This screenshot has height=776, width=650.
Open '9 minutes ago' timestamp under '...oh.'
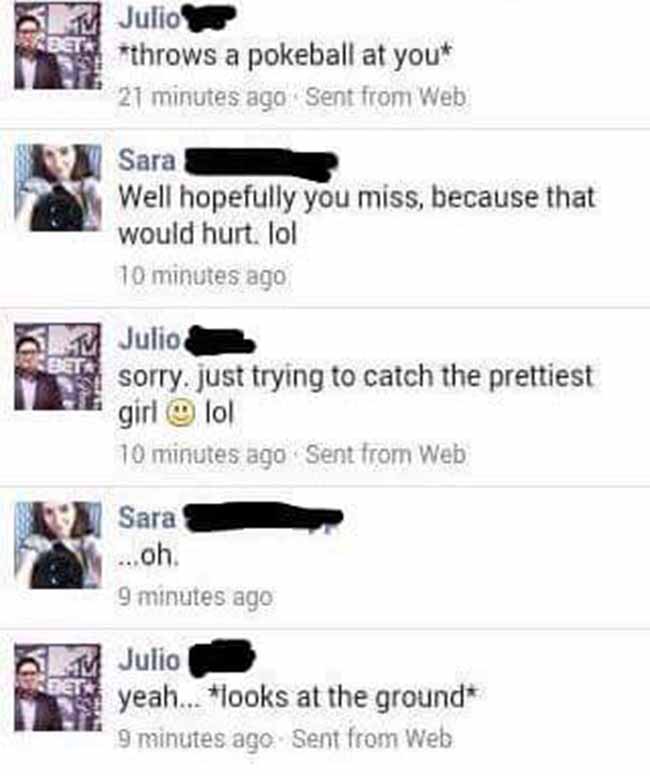[195, 597]
